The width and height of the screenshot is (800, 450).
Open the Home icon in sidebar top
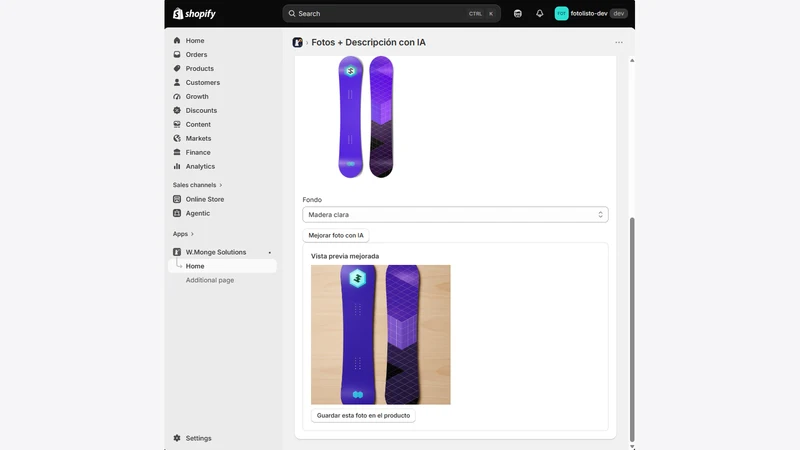coord(177,40)
